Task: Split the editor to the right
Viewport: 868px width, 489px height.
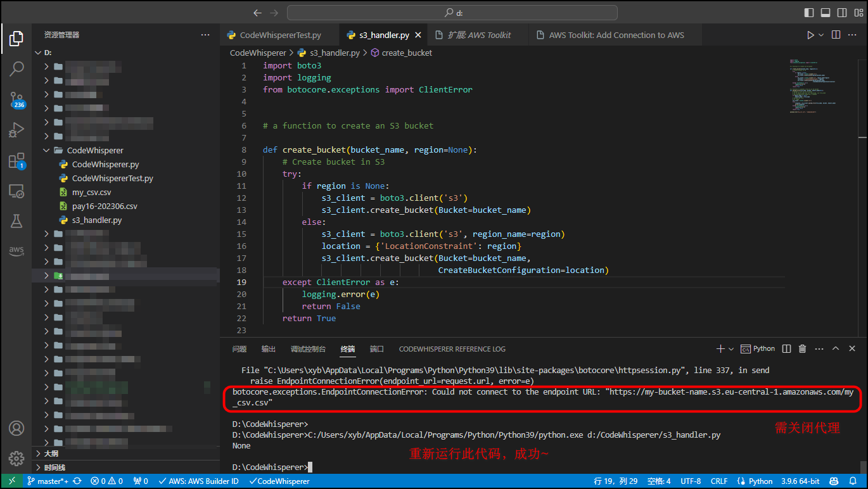Action: (x=836, y=35)
